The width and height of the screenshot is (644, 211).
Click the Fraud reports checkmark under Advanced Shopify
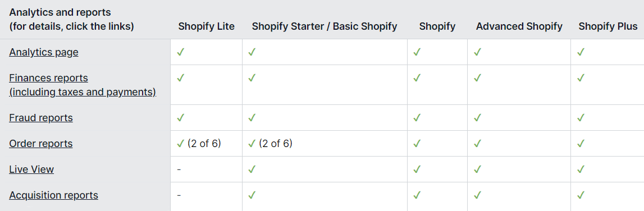(x=477, y=118)
